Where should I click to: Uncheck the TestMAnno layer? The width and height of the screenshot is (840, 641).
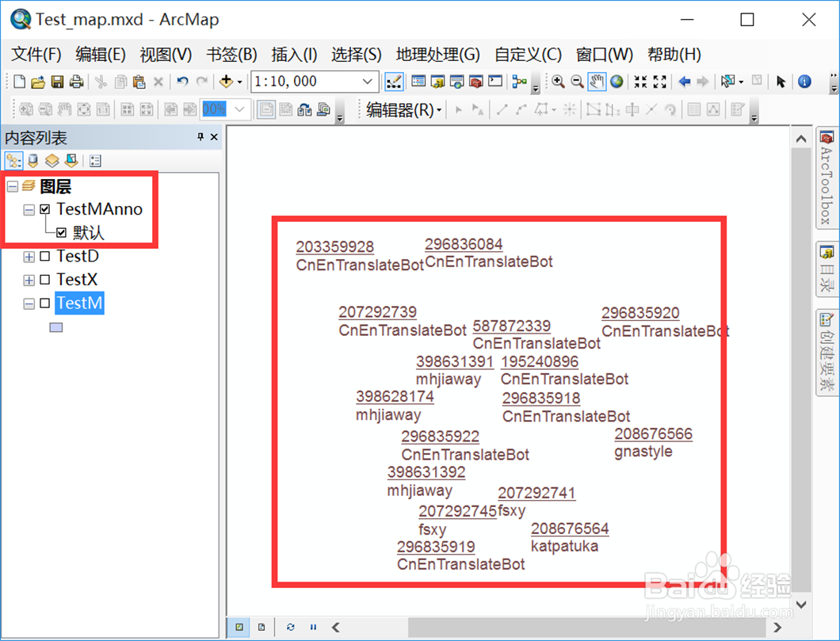coord(45,209)
